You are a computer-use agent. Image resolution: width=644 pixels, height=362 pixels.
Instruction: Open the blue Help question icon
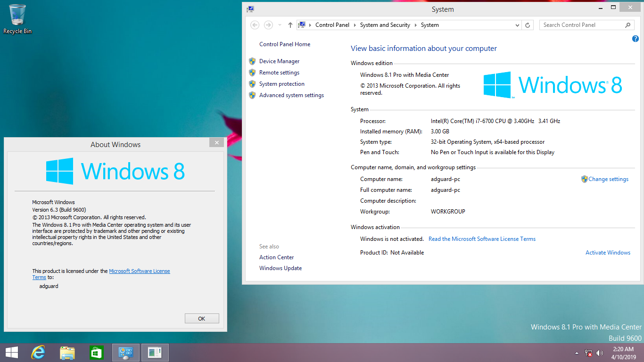point(635,39)
